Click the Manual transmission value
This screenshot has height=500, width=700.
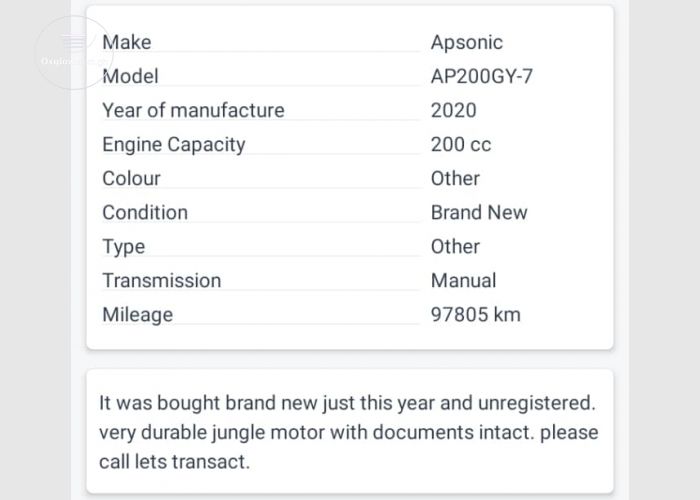[463, 281]
